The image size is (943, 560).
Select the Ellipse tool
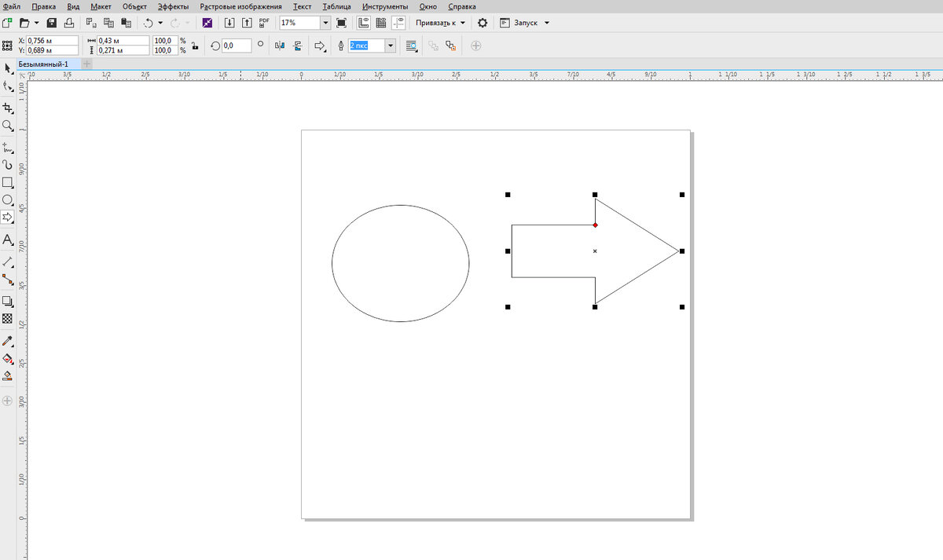tap(8, 199)
